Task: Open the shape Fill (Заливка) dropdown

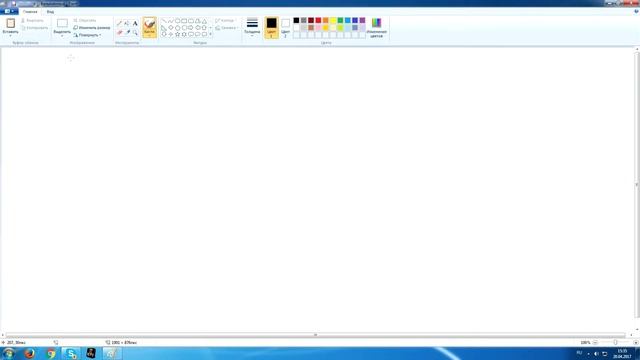Action: 226,28
